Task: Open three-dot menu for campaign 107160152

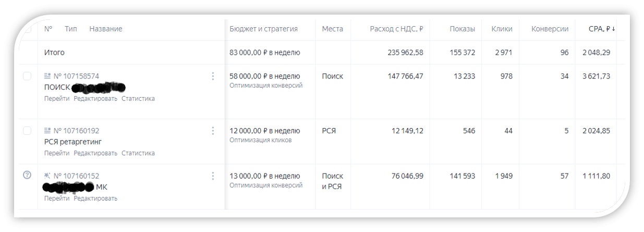Action: (213, 176)
